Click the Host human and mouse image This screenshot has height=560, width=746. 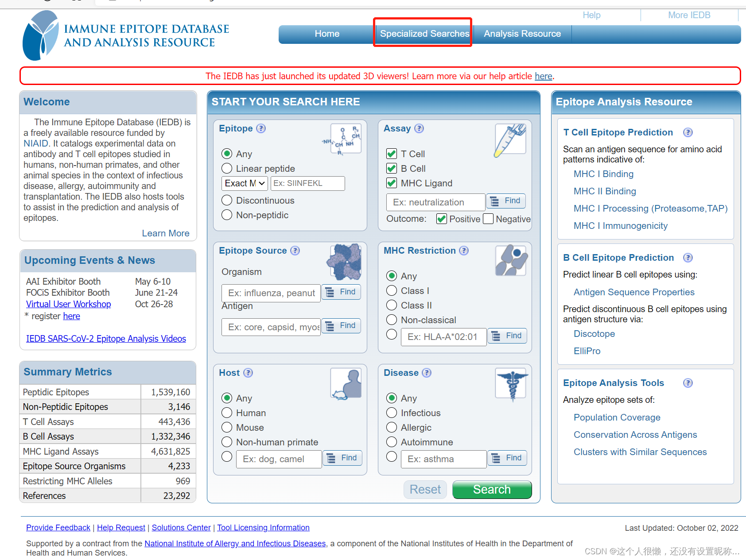tap(346, 384)
